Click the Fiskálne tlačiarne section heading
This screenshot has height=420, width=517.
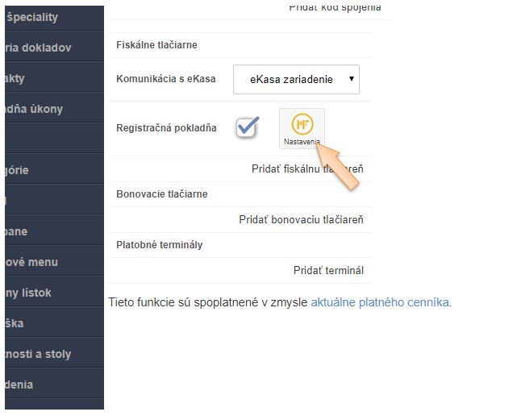pos(156,45)
